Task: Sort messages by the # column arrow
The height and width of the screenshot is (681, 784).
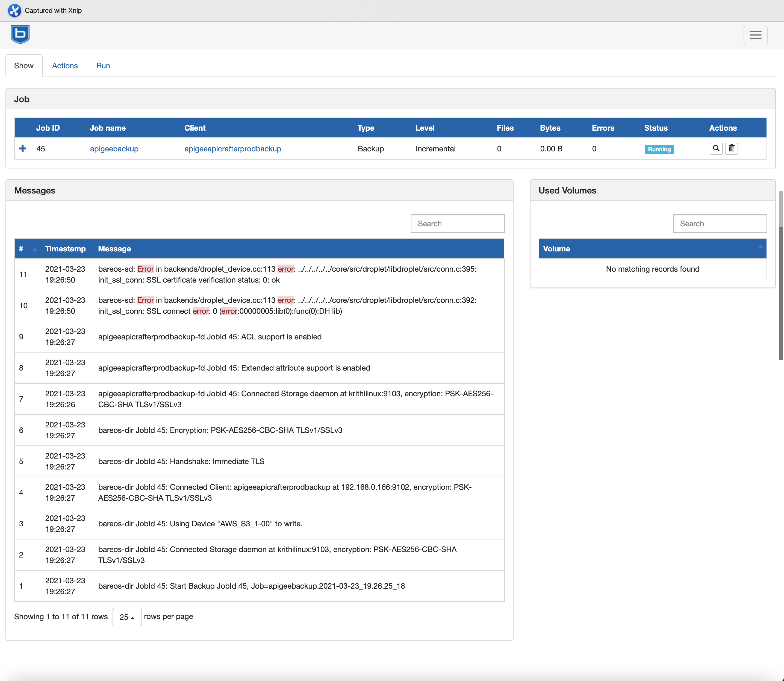Action: (x=35, y=250)
